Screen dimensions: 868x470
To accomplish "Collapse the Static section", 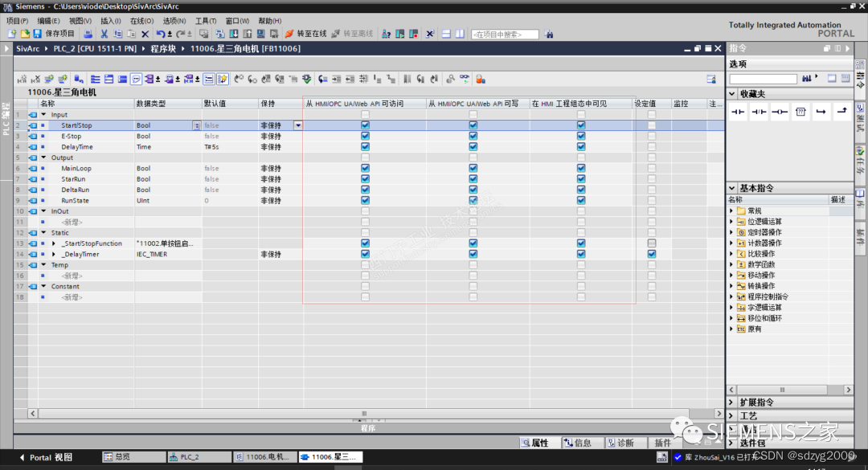I will (x=43, y=232).
